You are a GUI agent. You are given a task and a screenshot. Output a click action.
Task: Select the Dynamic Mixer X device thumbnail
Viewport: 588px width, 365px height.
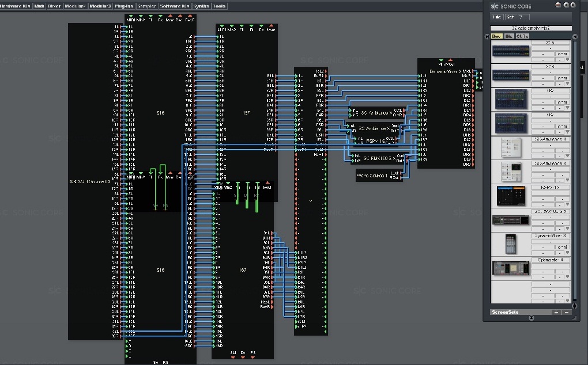[x=511, y=244]
